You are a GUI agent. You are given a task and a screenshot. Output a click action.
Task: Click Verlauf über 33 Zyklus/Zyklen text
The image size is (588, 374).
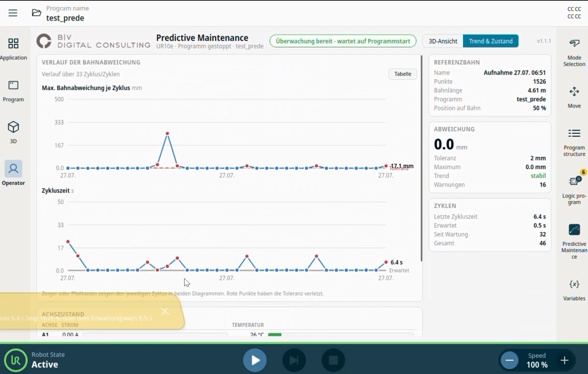point(81,74)
